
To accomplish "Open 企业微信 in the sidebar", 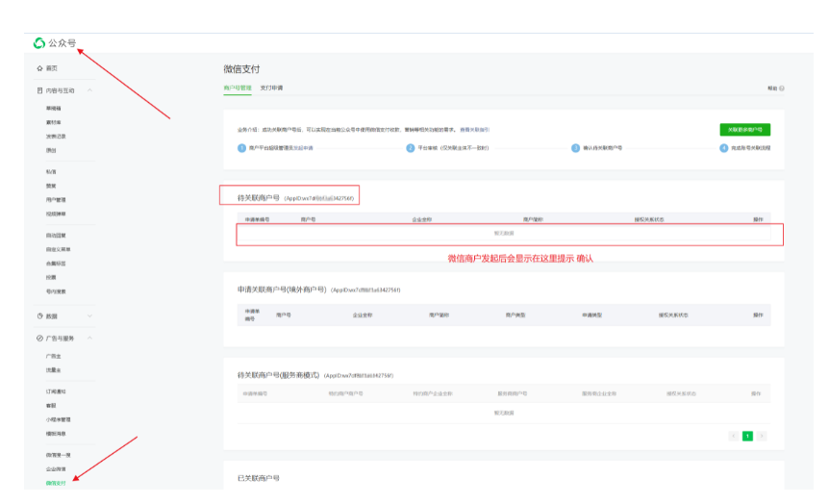I will (56, 469).
